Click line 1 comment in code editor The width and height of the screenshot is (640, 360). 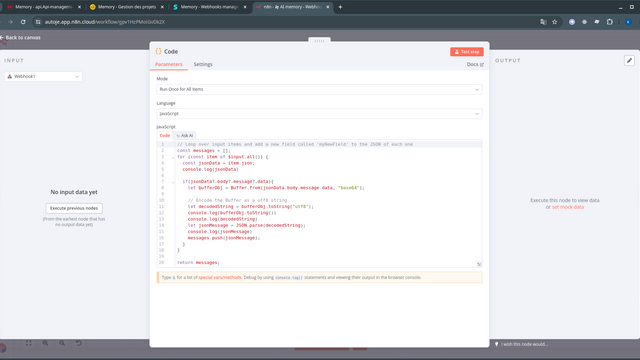coord(295,144)
